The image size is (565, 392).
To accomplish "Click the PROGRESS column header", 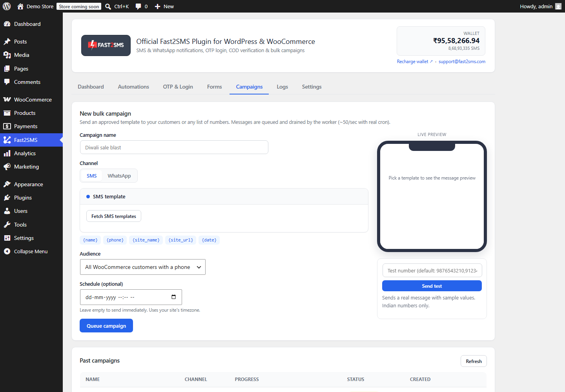I will [247, 379].
